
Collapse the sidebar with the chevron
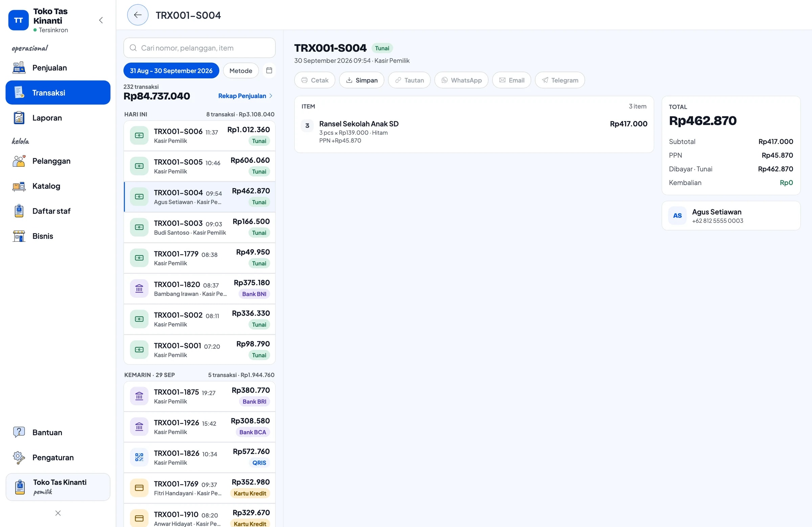point(100,20)
